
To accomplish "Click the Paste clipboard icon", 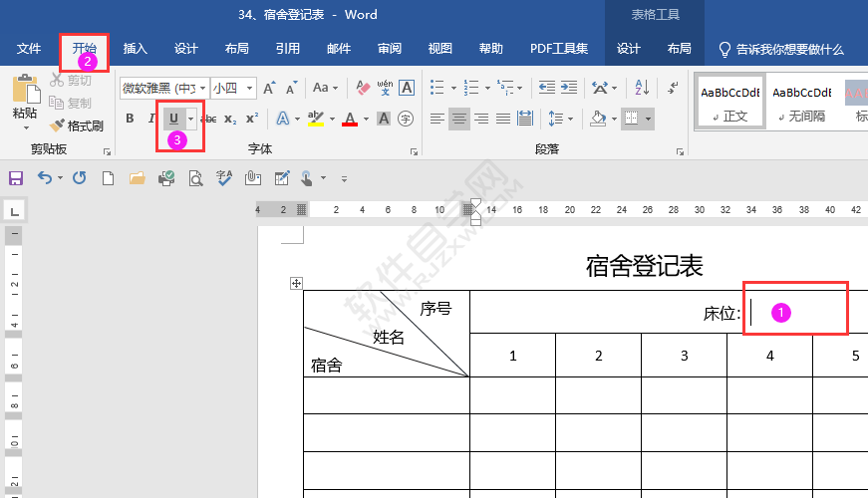I will tap(26, 89).
